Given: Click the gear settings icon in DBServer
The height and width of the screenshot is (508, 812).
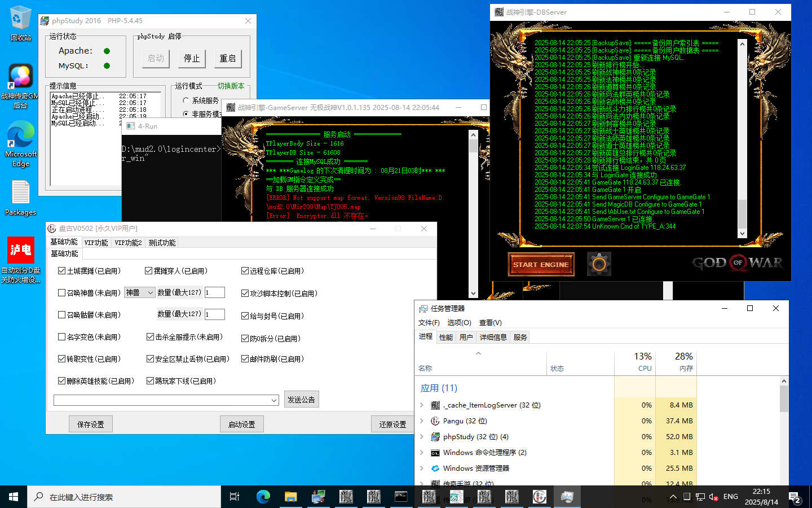Looking at the screenshot, I should click(x=599, y=264).
